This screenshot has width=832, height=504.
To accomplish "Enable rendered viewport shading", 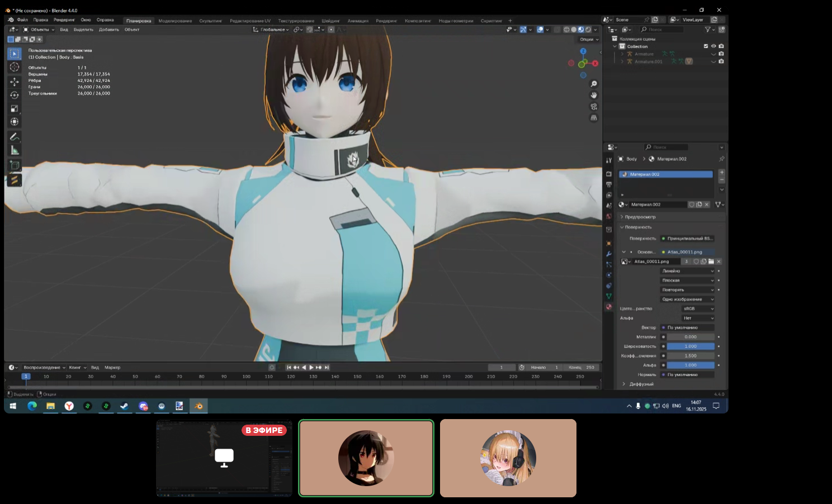I will 588,30.
